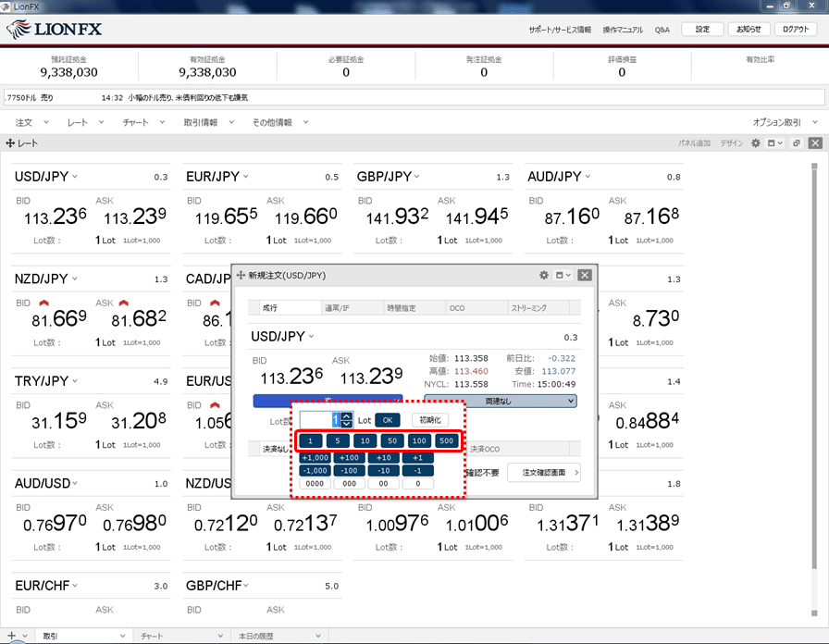Add a new workspace tab with plus

[x=12, y=636]
